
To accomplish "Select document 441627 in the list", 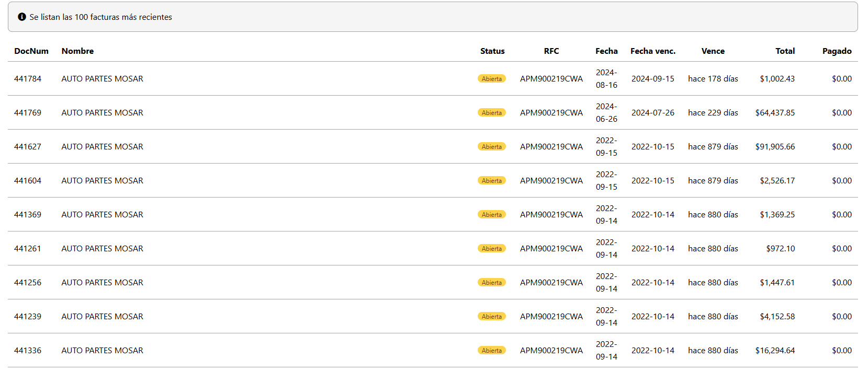I will 28,146.
